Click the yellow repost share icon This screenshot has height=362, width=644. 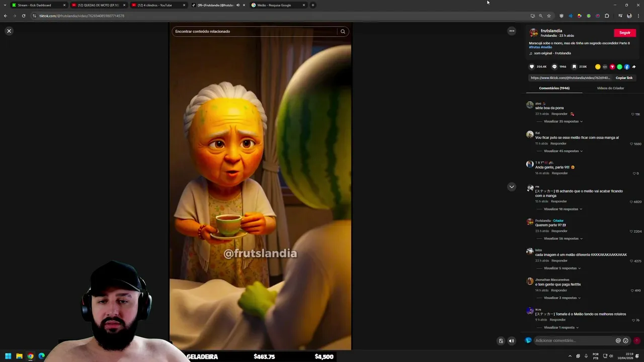click(598, 66)
